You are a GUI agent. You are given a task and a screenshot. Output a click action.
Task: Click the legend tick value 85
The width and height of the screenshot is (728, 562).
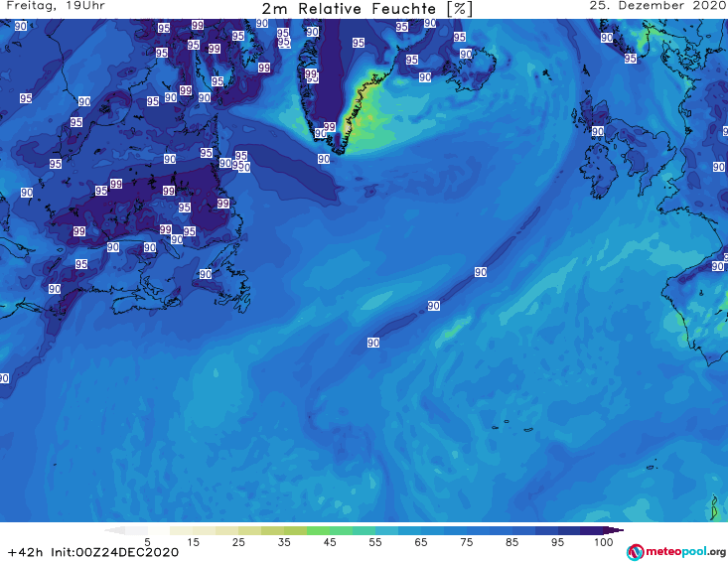(x=512, y=542)
